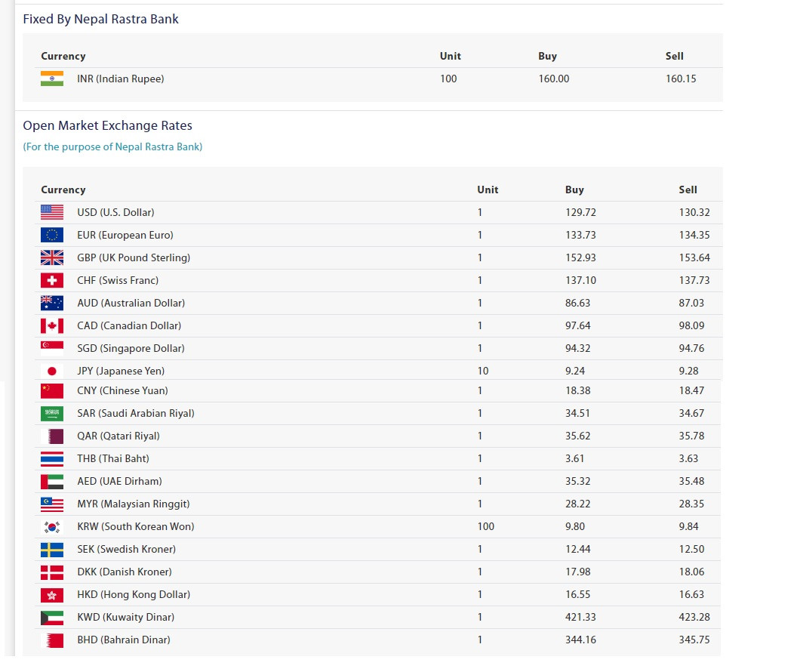Select the SGD (Singapore Dollar) currency name

pyautogui.click(x=131, y=349)
